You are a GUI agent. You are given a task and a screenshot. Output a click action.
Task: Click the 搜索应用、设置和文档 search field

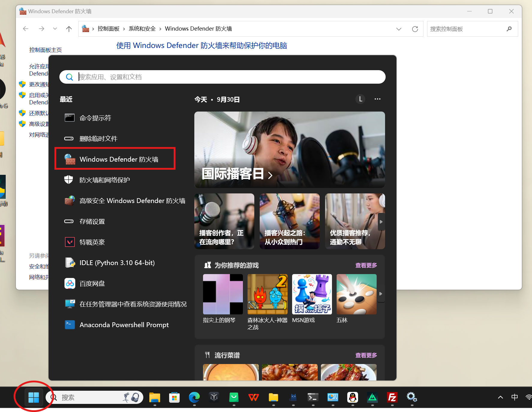222,77
